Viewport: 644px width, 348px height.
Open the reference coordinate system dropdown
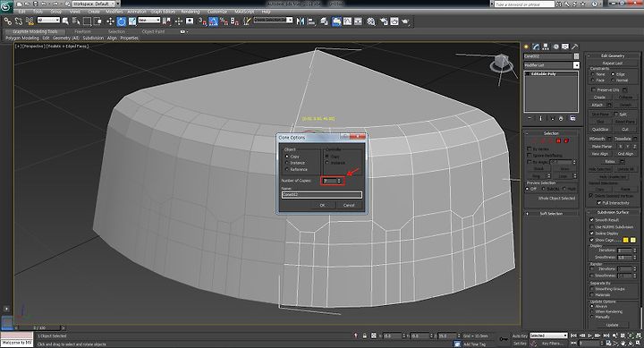coord(149,20)
